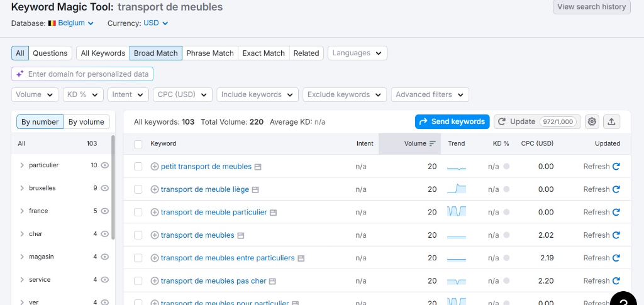Click the Volume column sort icon
The height and width of the screenshot is (305, 644).
(433, 143)
